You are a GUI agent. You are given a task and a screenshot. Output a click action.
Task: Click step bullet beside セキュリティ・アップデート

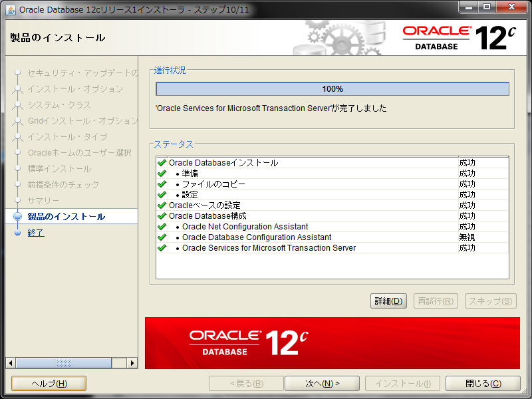point(18,72)
